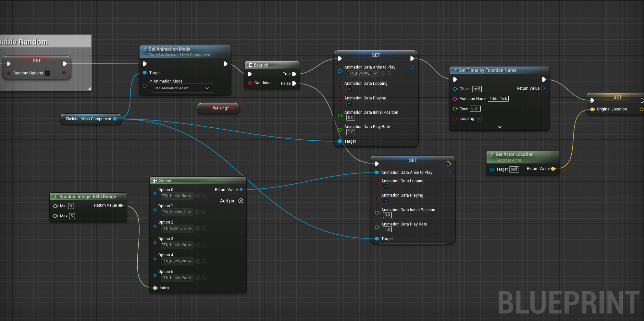The height and width of the screenshot is (321, 644).
Task: Toggle the Looping checkbox on Set Timer node
Action: click(x=479, y=119)
